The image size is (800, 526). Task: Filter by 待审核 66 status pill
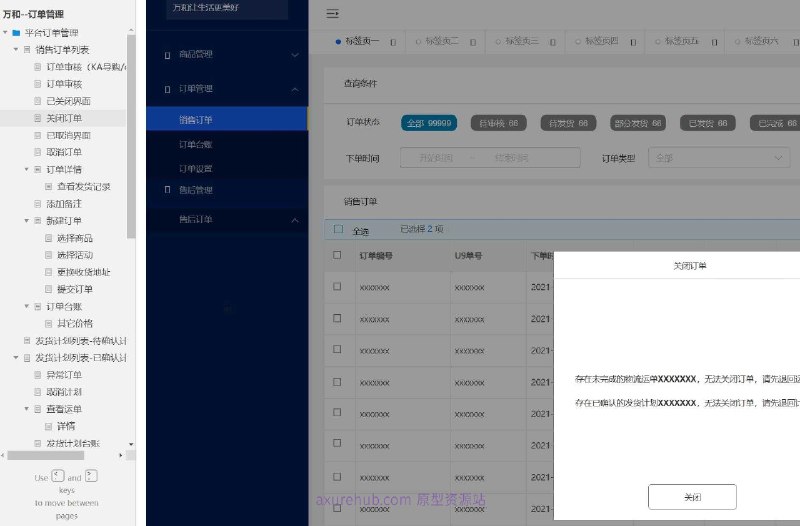pyautogui.click(x=498, y=123)
